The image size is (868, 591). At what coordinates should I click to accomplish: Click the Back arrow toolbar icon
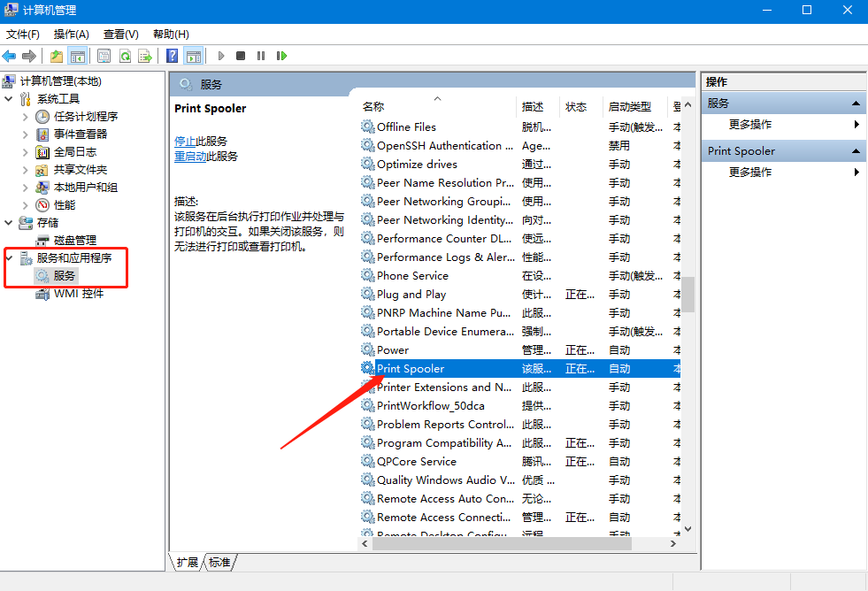[9, 56]
